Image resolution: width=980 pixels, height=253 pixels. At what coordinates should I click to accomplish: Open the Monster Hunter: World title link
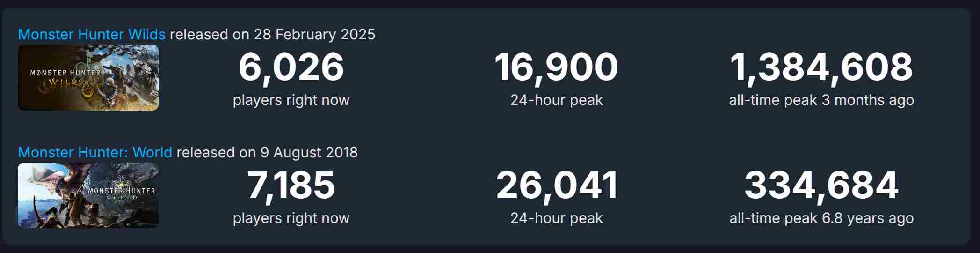point(95,152)
